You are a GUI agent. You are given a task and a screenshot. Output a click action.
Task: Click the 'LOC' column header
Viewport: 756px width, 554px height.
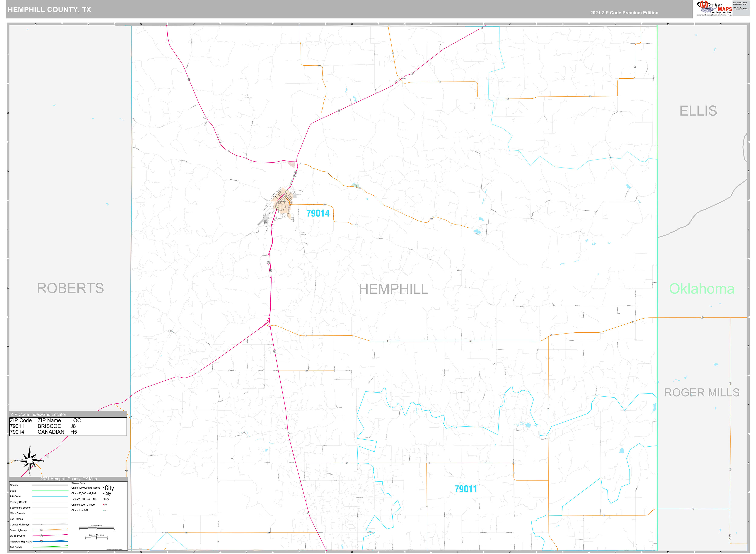75,421
